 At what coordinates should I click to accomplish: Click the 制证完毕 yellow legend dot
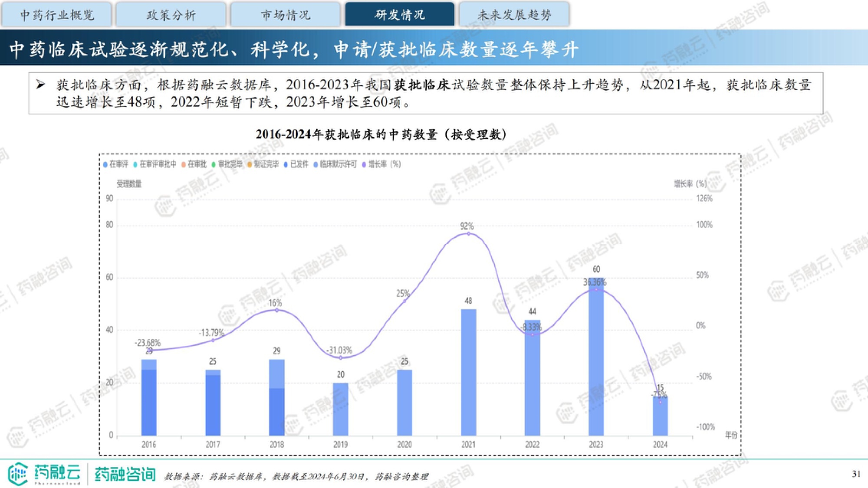point(250,164)
